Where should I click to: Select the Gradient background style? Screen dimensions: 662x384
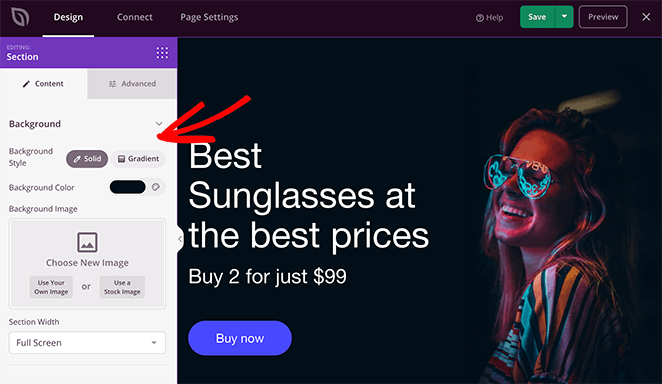[138, 159]
